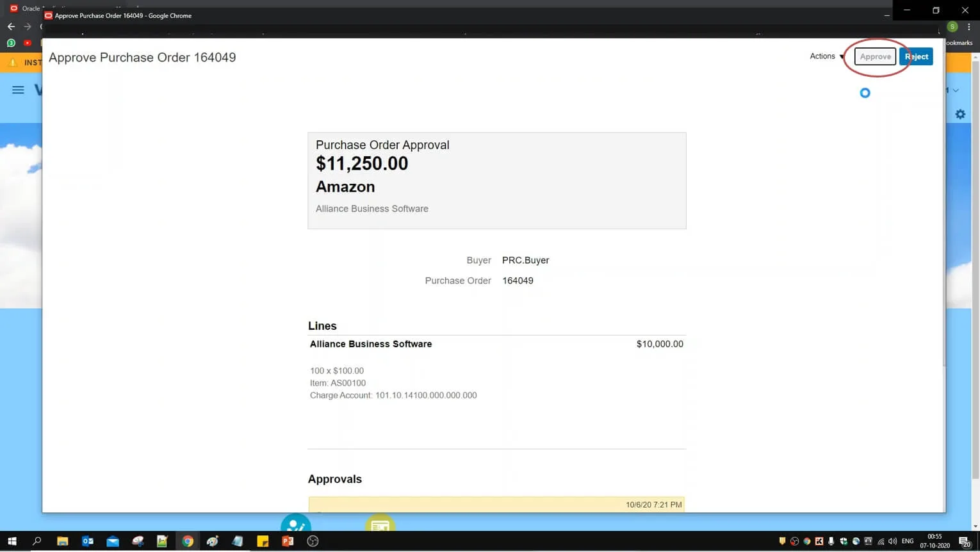Click the settings gear icon in background page
This screenshot has width=980, height=552.
[960, 114]
